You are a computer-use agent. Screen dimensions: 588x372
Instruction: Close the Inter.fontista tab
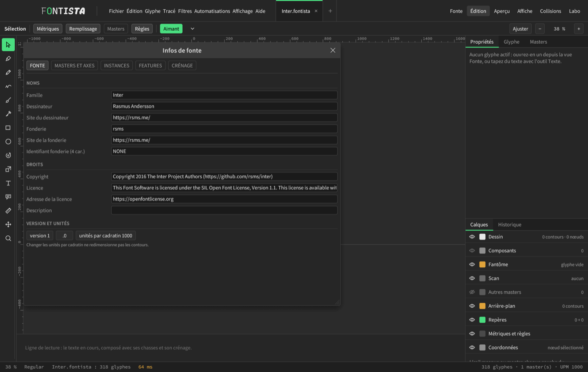[x=316, y=11]
